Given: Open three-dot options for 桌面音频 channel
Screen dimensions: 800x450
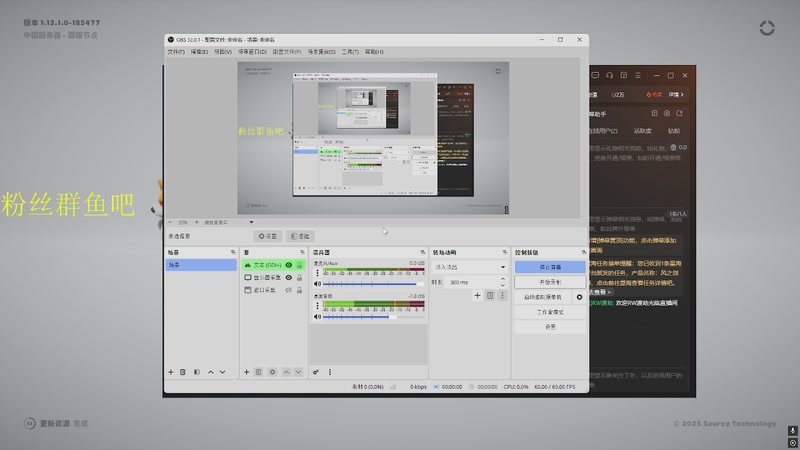Looking at the screenshot, I should [317, 306].
